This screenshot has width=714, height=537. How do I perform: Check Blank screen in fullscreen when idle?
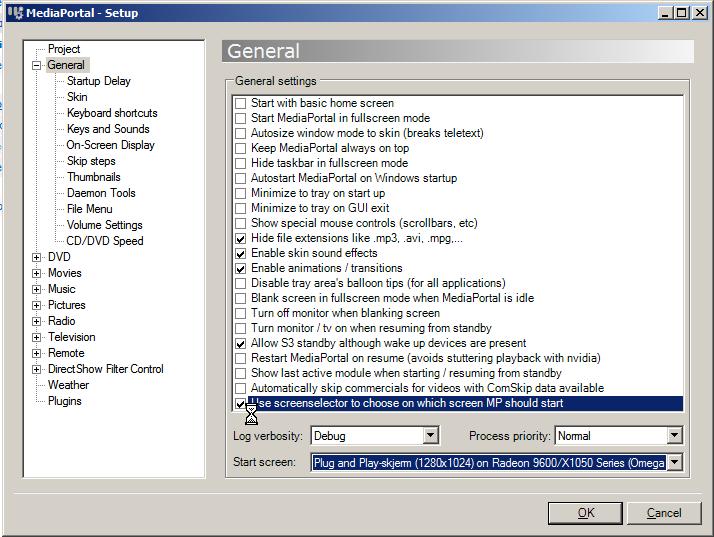click(x=240, y=298)
